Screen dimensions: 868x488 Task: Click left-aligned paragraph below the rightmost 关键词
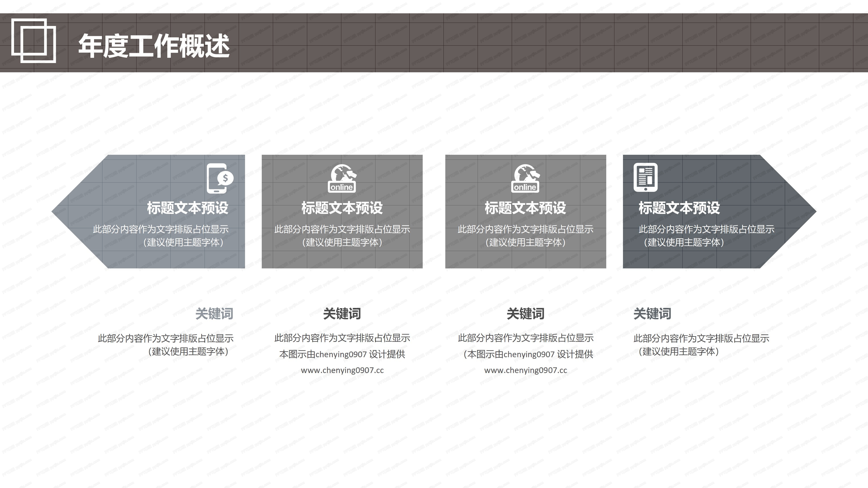click(x=702, y=345)
